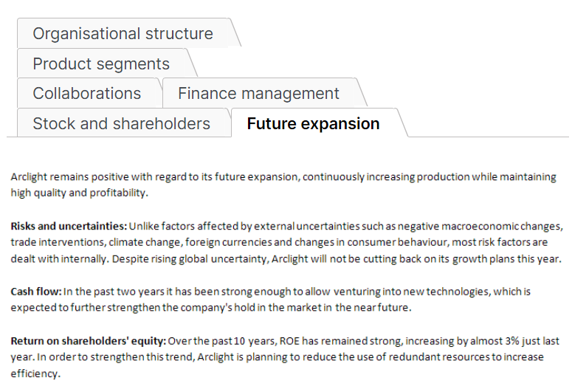Screen dimensions: 572x392
Task: Click 'dealt with internally' in the risks paragraph
Action: [59, 259]
